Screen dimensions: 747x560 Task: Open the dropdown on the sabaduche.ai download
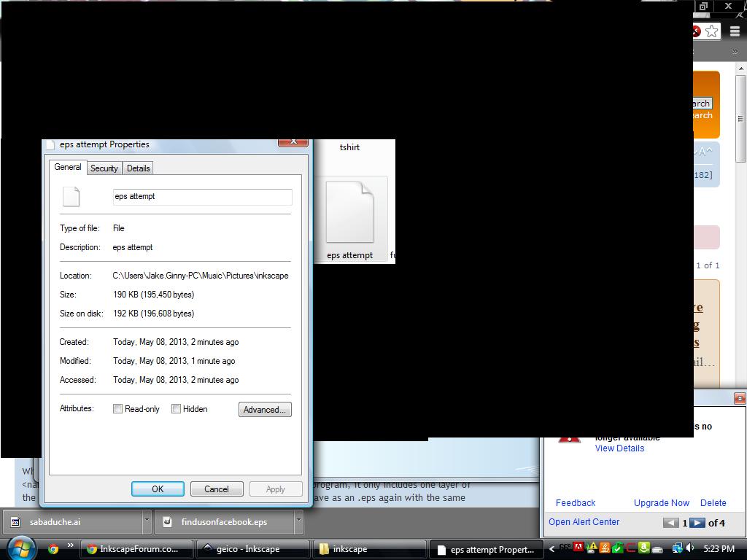click(146, 522)
